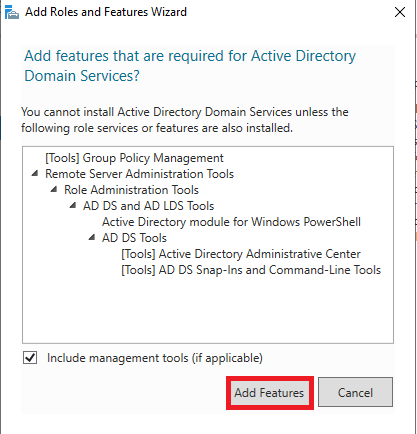
Task: Select the Remote Server Administration Tools label
Action: 139,174
